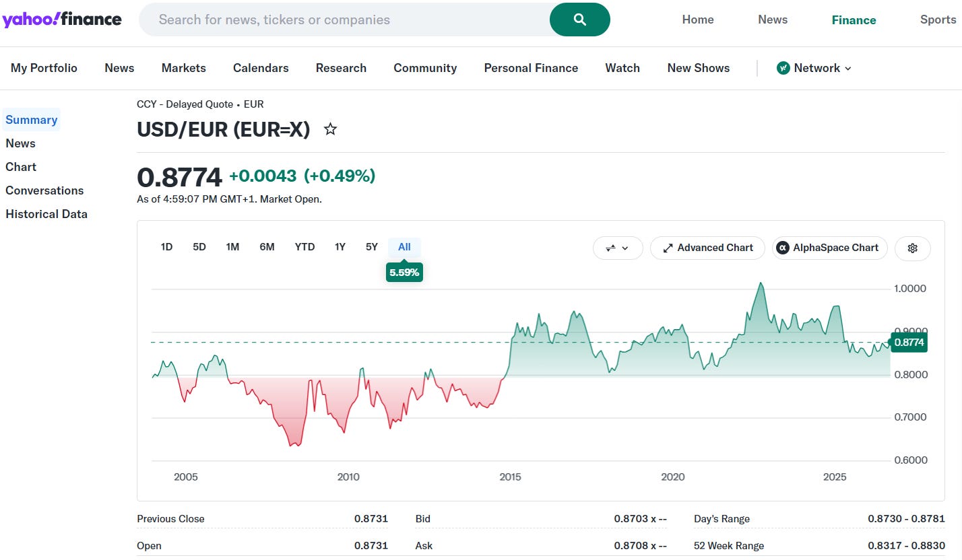The image size is (962, 560).
Task: Select the 6M chart range
Action: pos(267,247)
